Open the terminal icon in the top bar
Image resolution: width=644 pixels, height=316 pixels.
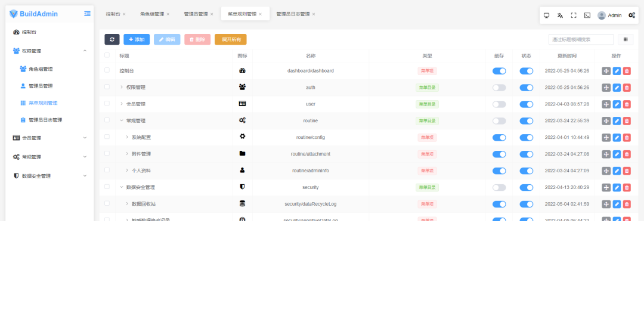click(x=587, y=16)
